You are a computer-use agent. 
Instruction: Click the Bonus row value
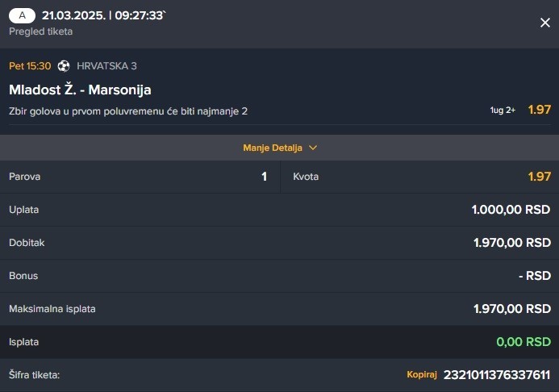[x=535, y=276]
